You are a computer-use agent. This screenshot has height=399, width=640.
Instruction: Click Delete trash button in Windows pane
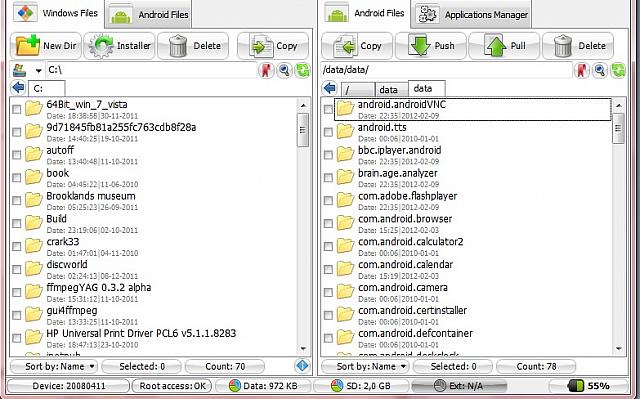(x=193, y=46)
